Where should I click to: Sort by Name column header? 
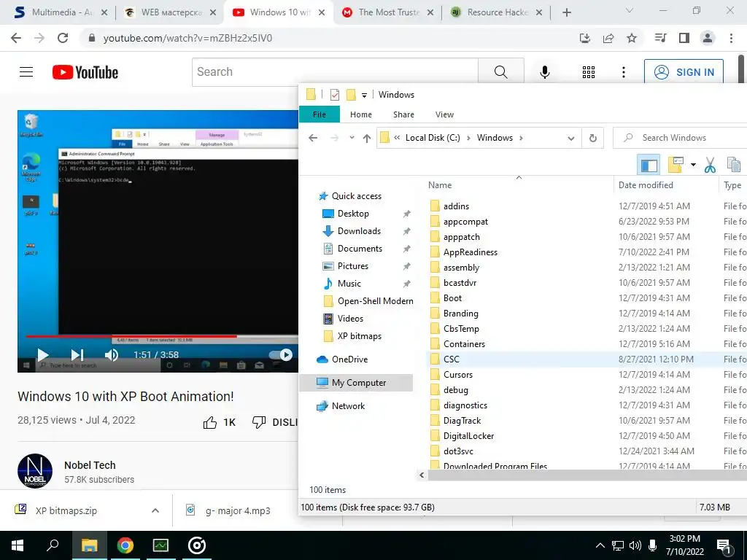(440, 185)
